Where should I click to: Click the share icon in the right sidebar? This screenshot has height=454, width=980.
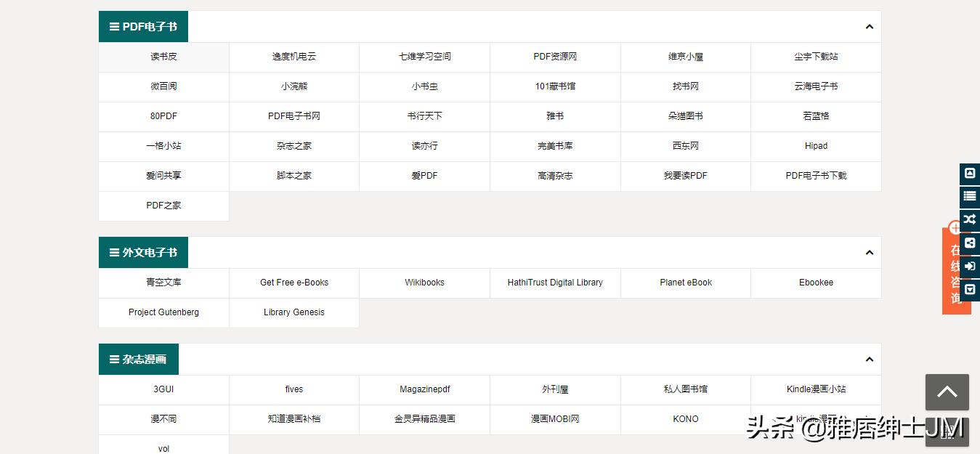[x=970, y=243]
